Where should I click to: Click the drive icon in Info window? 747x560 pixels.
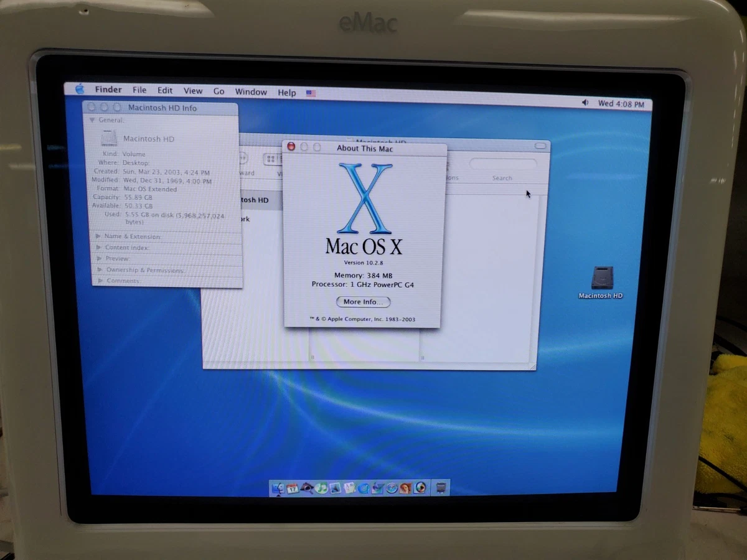pos(110,138)
